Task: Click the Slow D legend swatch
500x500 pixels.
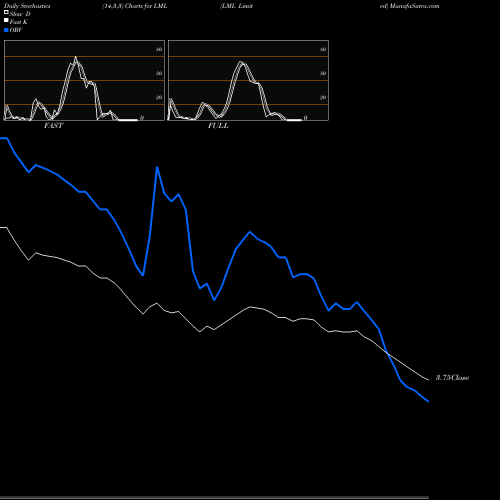Action: (x=6, y=13)
